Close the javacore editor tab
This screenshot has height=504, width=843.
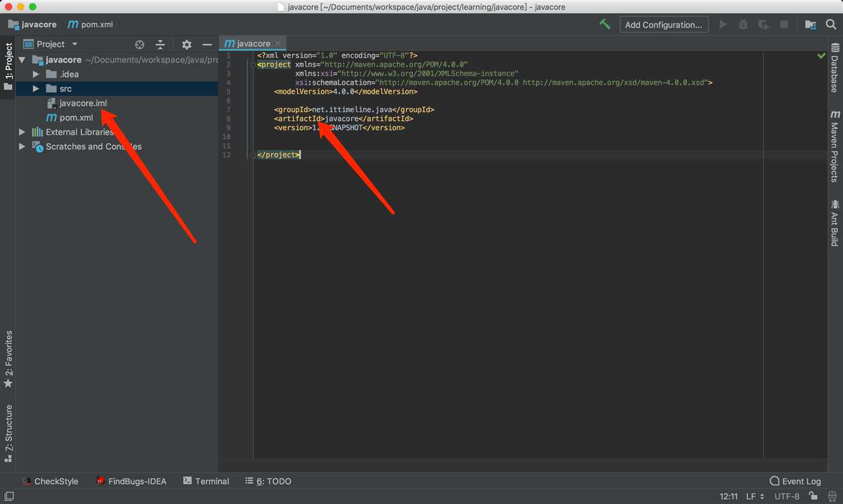tap(278, 43)
